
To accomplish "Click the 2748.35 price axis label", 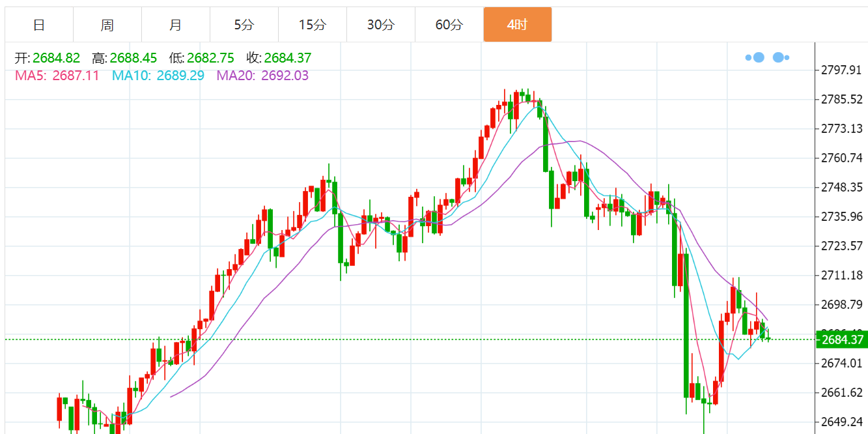I will [843, 187].
